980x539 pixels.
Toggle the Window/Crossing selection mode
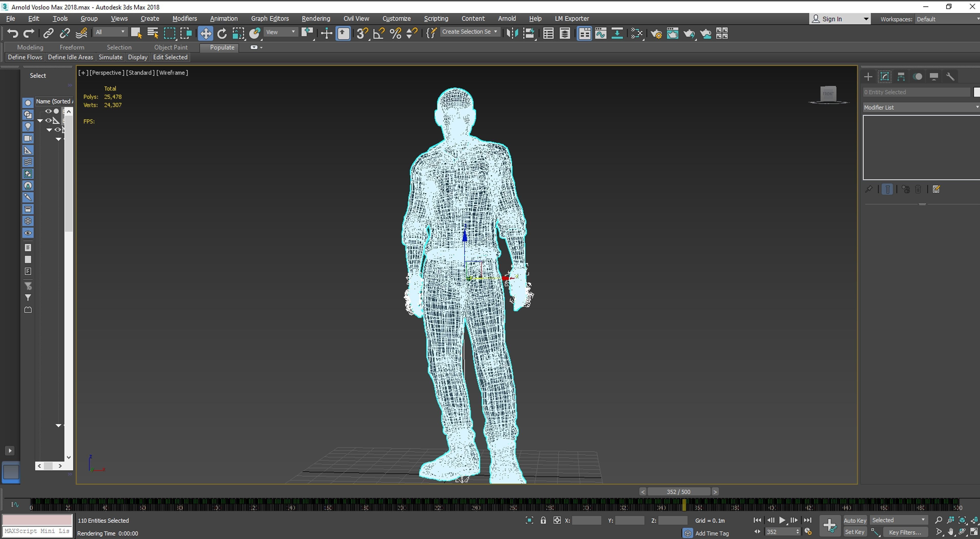186,33
